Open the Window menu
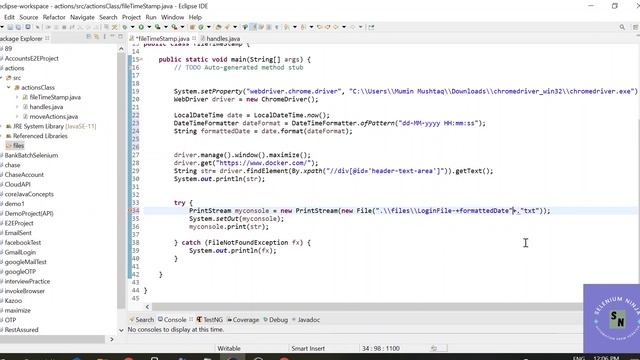This screenshot has height=360, width=640. [x=172, y=17]
